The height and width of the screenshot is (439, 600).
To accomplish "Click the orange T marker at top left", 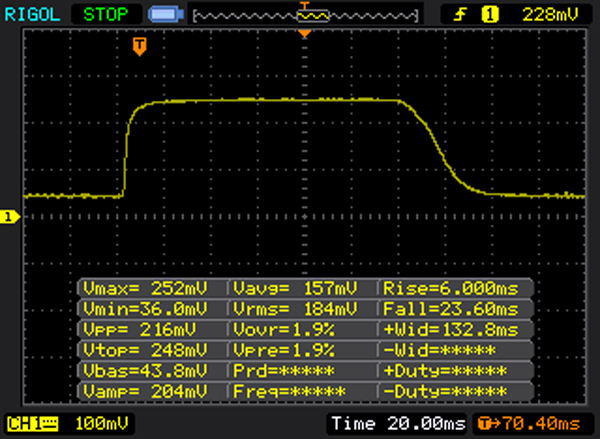I will [x=140, y=46].
